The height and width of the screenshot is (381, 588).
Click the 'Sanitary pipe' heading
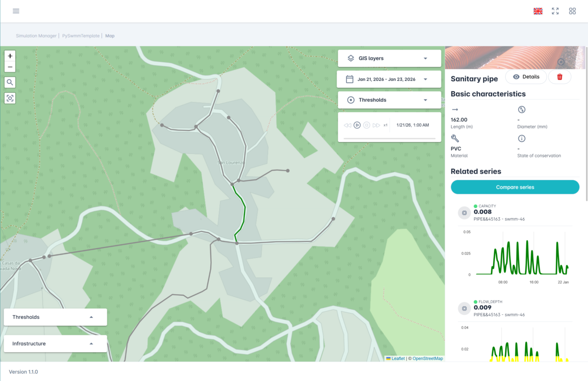tap(474, 79)
